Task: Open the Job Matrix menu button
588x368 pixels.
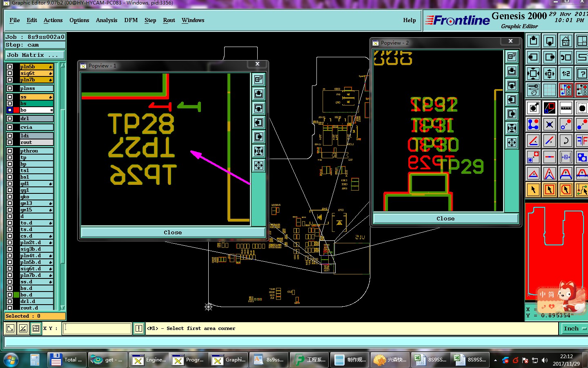Action: tap(35, 55)
